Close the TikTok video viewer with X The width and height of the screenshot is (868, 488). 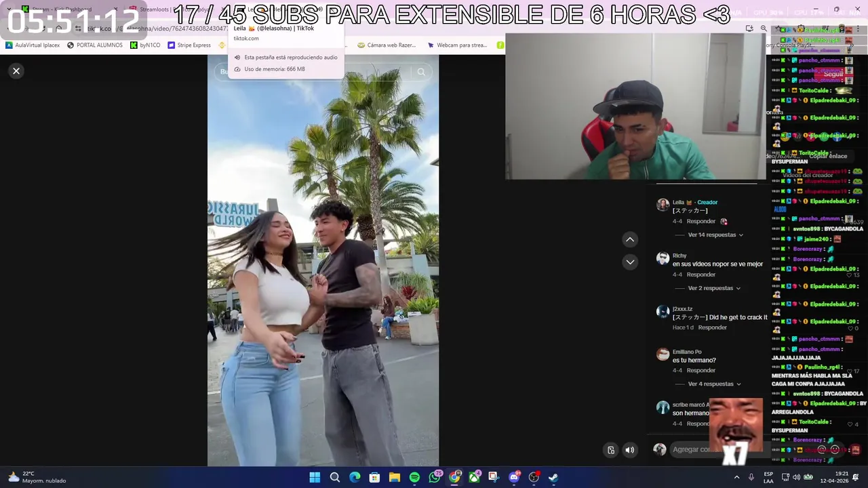coord(16,71)
